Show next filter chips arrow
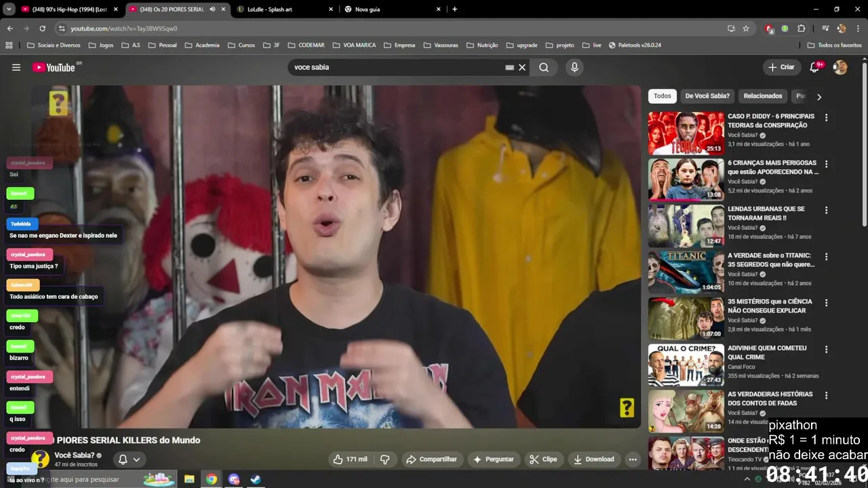This screenshot has height=488, width=868. point(819,96)
